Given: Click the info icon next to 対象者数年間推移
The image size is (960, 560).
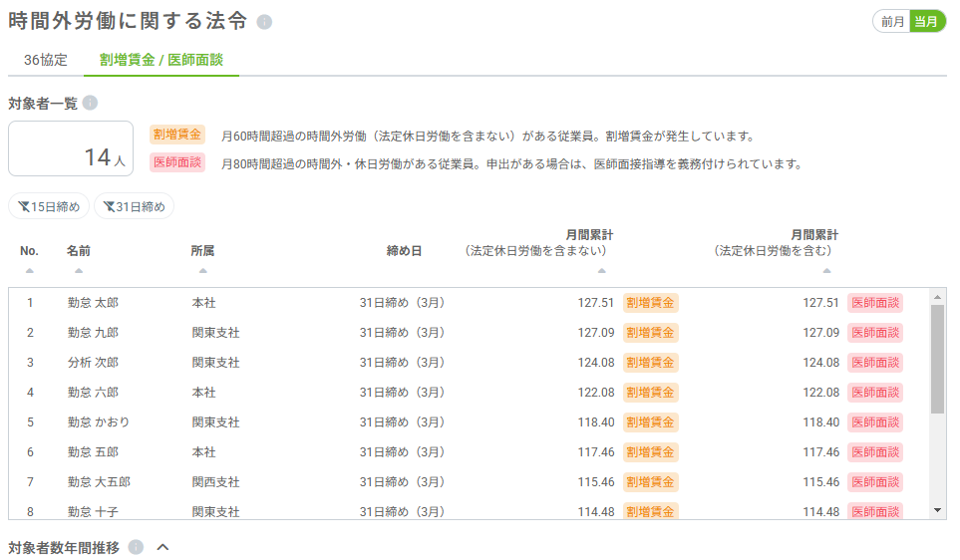Looking at the screenshot, I should pos(136,547).
